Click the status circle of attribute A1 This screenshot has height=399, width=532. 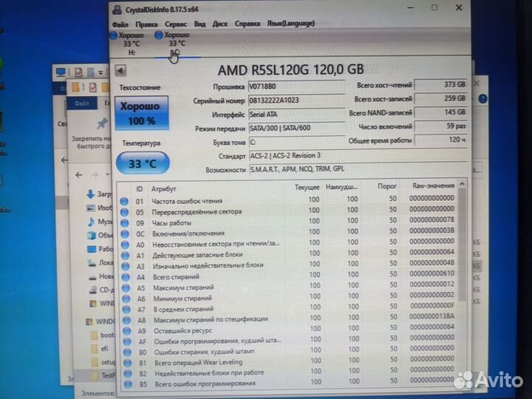tap(125, 255)
